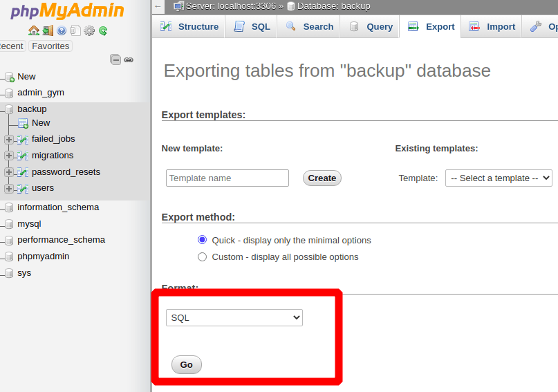
Task: Select the phpmyadmin database name
Action: (43, 256)
